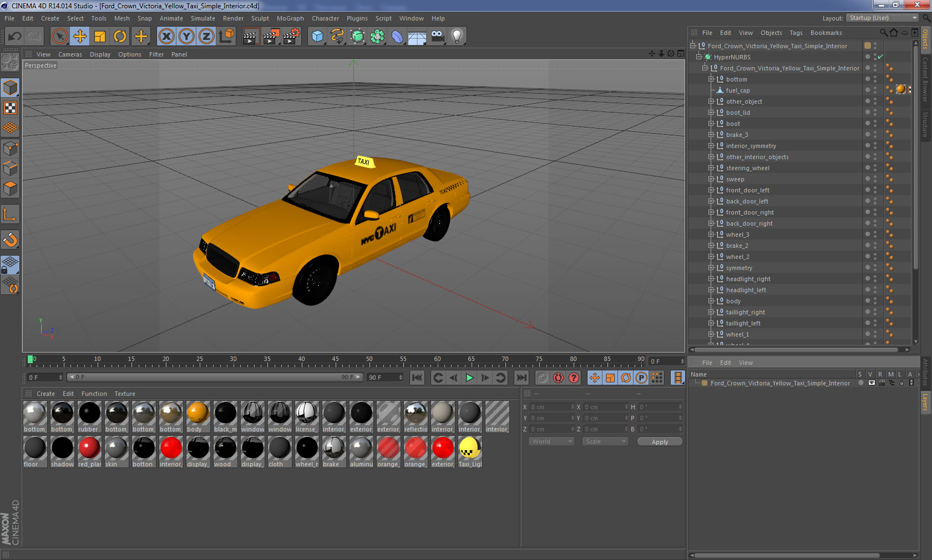This screenshot has height=560, width=932.
Task: Click the Render View clapperboard icon
Action: pyautogui.click(x=250, y=37)
